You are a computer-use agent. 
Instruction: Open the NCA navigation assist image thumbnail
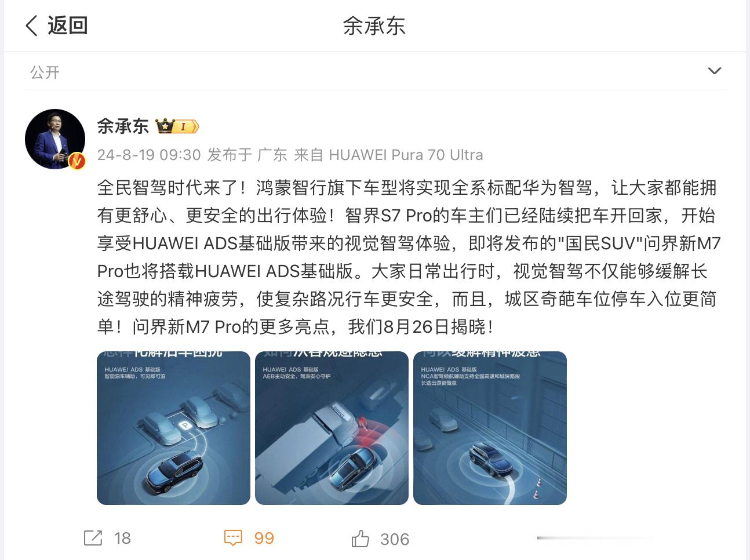click(490, 428)
